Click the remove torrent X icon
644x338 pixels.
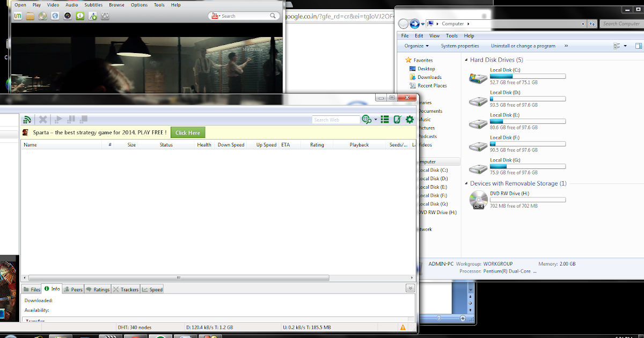point(43,119)
